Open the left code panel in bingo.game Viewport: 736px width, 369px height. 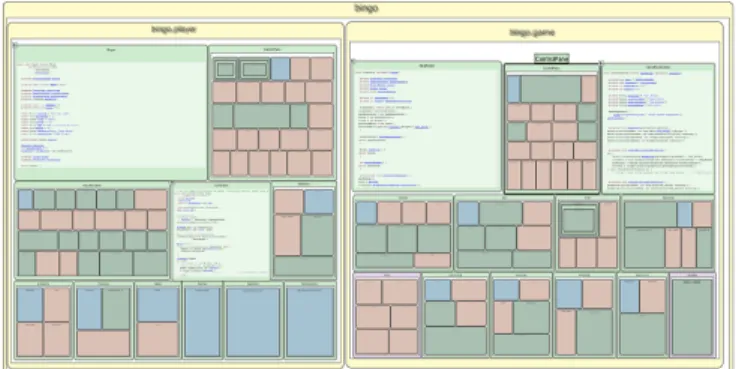point(427,126)
